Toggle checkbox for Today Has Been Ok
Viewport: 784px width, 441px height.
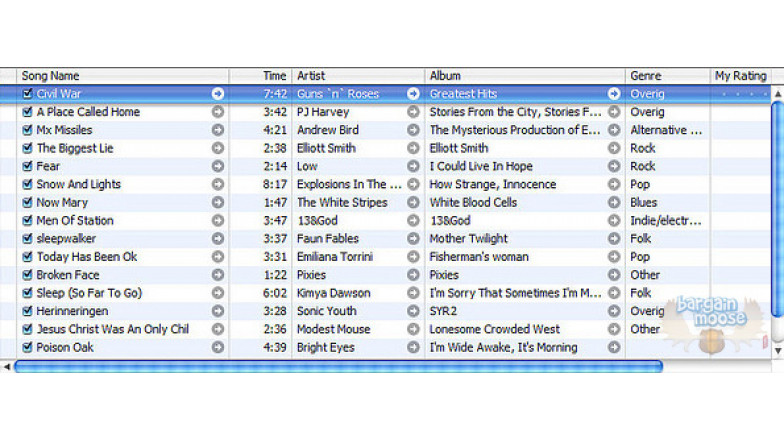[x=28, y=256]
